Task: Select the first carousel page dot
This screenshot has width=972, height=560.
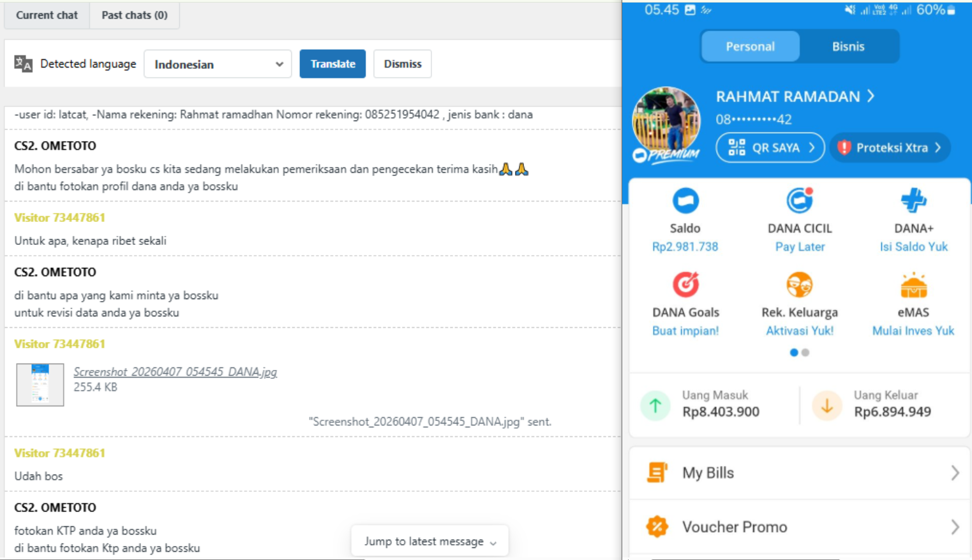Action: [794, 352]
